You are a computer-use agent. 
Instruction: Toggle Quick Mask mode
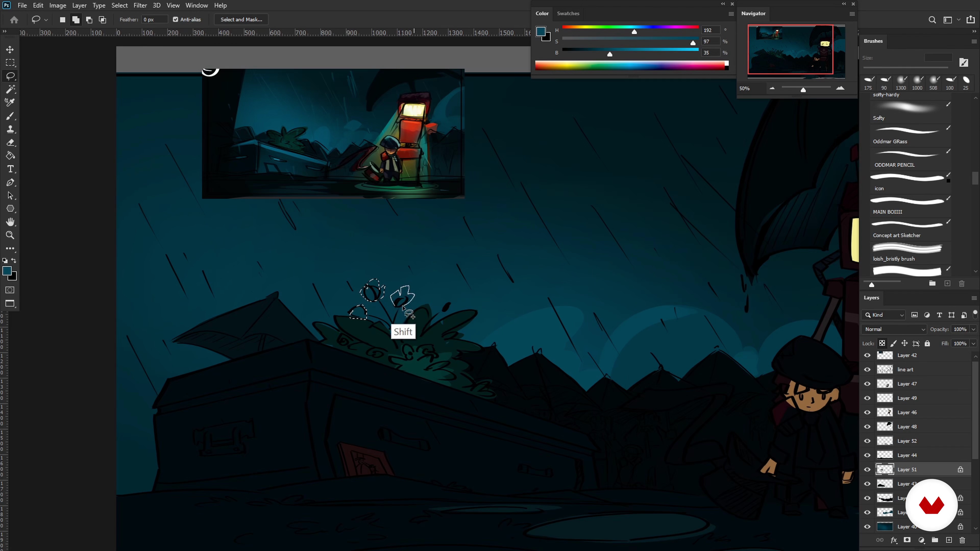10,290
